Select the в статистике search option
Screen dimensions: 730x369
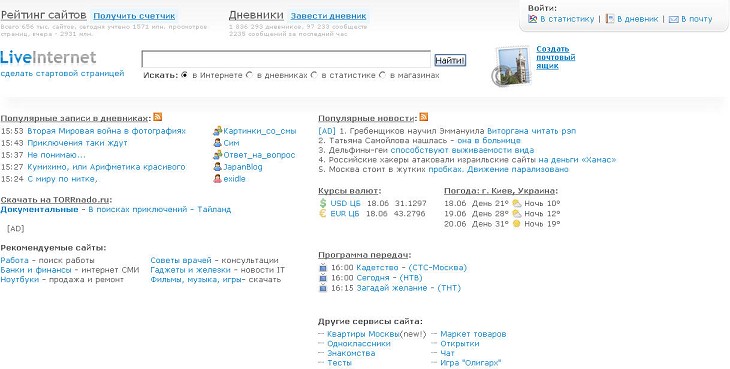point(314,75)
